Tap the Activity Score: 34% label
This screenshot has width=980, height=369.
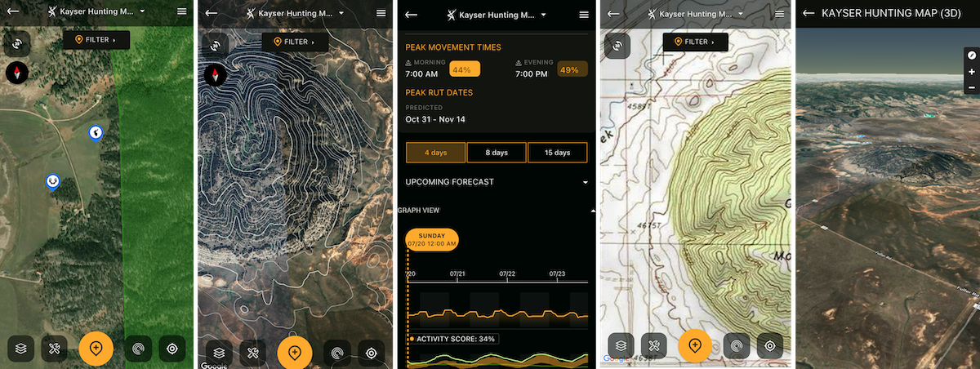452,338
